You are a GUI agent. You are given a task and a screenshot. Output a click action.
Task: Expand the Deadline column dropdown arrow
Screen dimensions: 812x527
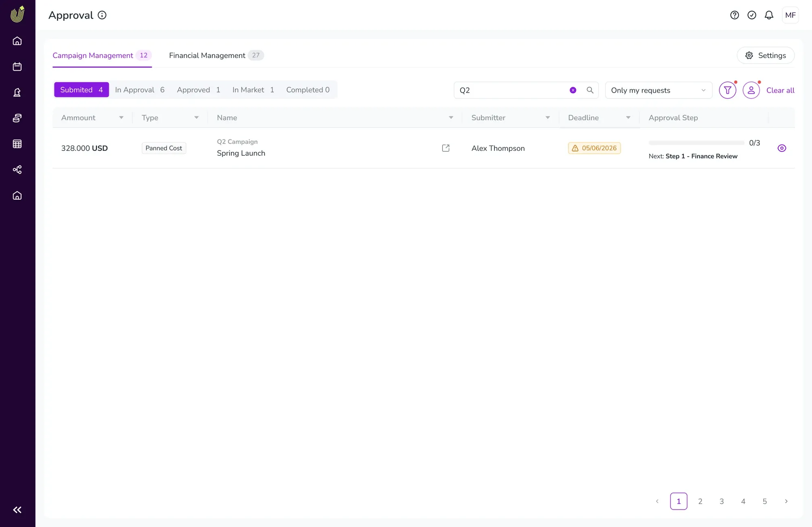628,118
